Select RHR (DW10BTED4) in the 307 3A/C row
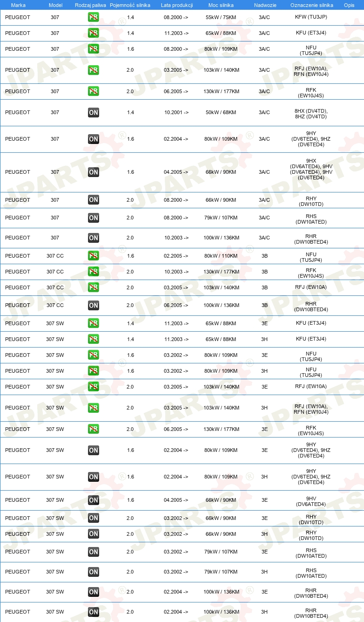The height and width of the screenshot is (622, 364). 311,239
